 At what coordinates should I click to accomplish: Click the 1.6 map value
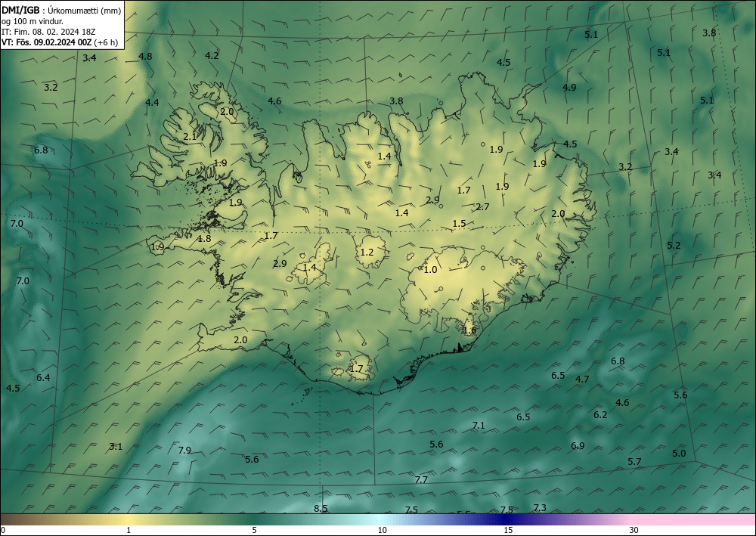coord(469,330)
